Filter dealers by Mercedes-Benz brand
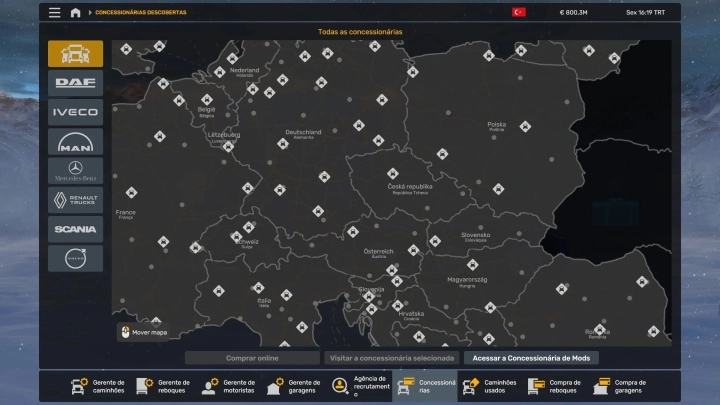Image resolution: width=720 pixels, height=405 pixels. 75,171
